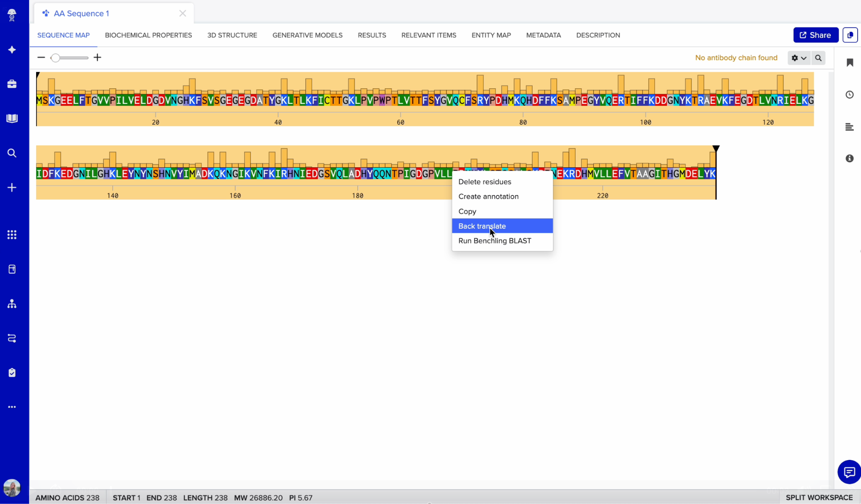Screen dimensions: 861x504
Task: Open the more options ellipsis in sidebar
Action: coord(12,407)
